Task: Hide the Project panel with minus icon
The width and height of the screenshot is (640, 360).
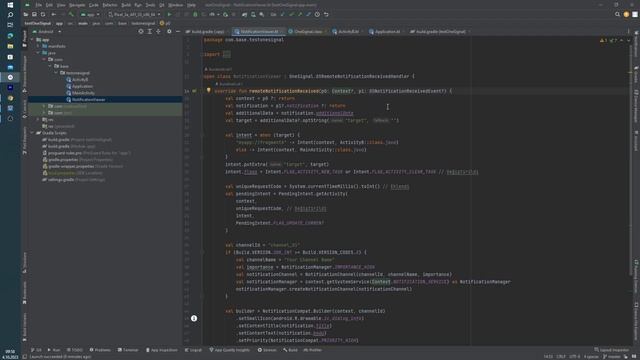Action: [x=178, y=31]
